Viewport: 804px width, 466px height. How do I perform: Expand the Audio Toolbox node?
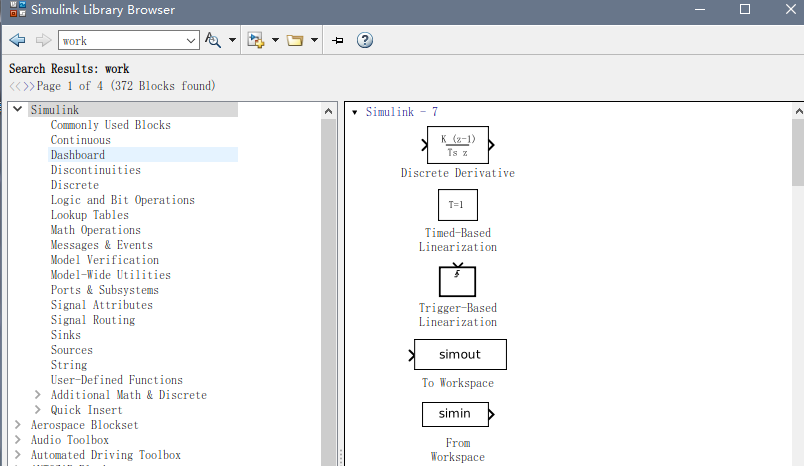click(x=17, y=440)
